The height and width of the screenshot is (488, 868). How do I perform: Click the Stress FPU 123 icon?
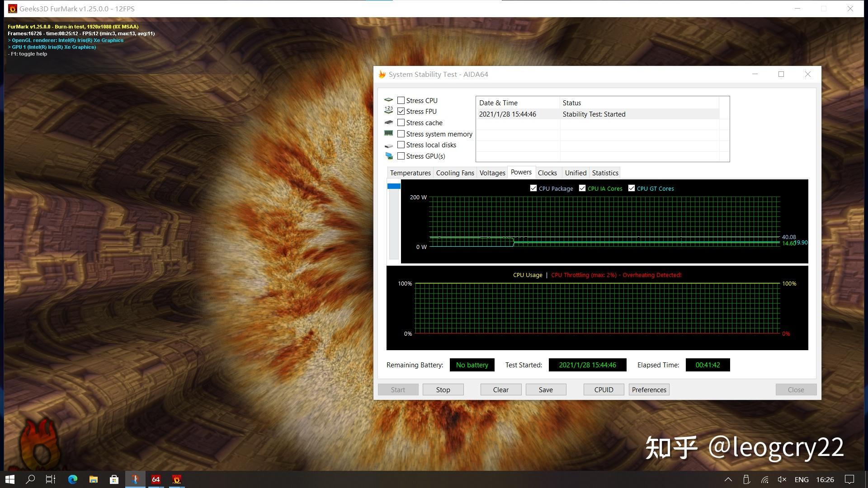(388, 110)
